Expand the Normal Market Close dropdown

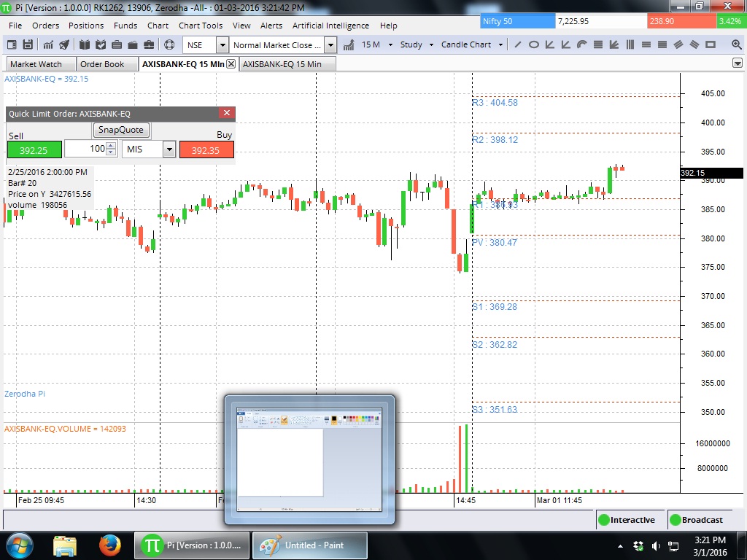pos(330,45)
